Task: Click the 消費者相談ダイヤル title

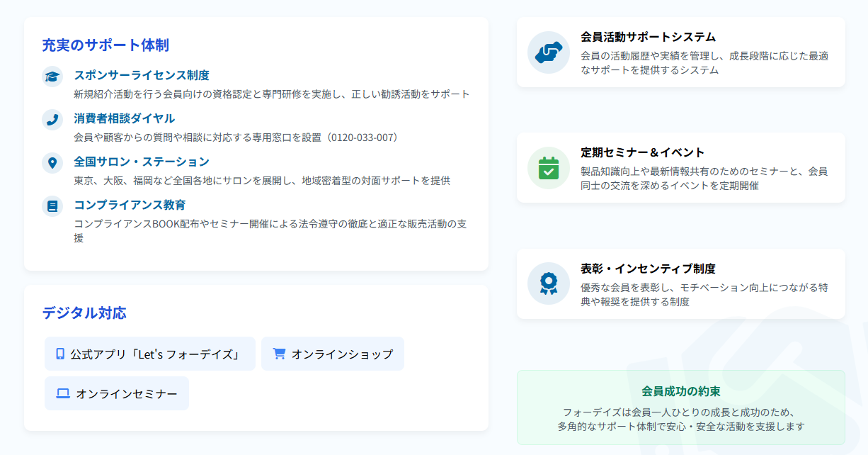Action: 125,118
